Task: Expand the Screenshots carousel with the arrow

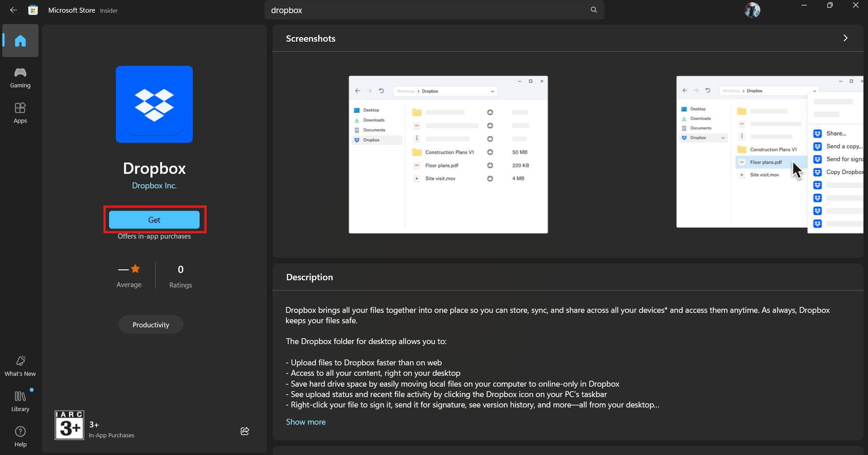Action: click(x=845, y=38)
